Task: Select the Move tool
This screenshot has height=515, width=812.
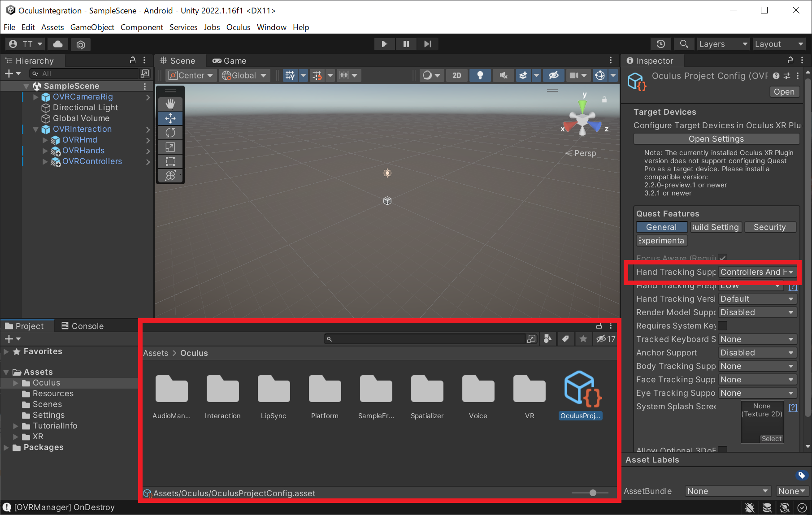Action: point(170,118)
